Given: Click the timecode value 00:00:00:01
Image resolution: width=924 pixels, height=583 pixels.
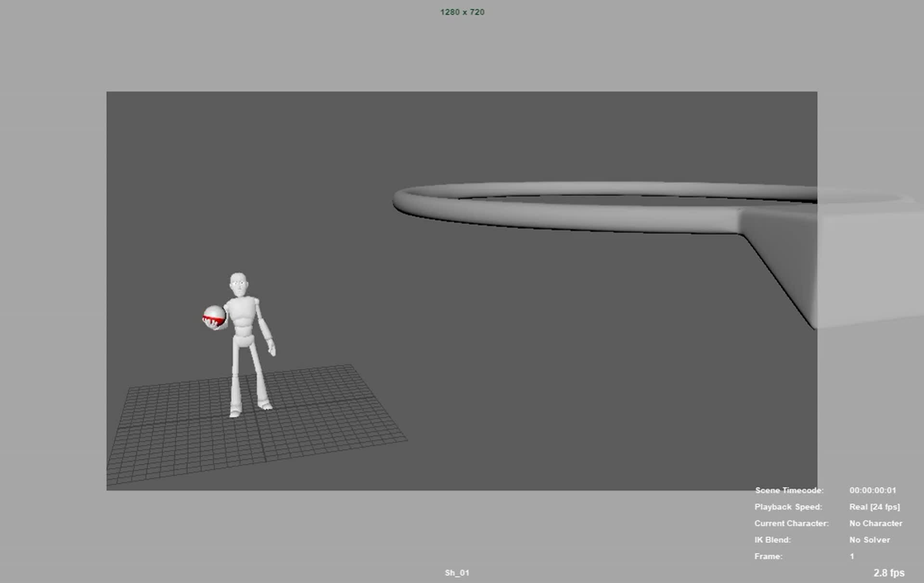Looking at the screenshot, I should pos(873,490).
